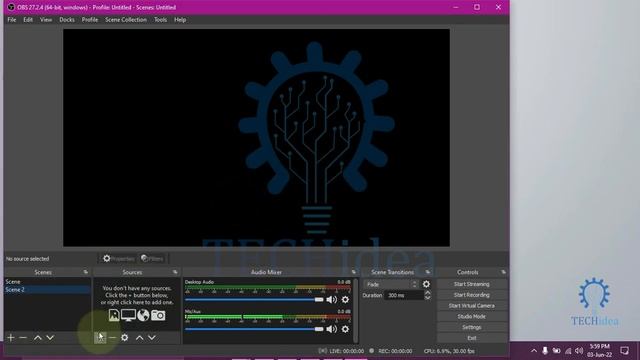
Task: Open the Scene Collection menu
Action: click(x=126, y=20)
